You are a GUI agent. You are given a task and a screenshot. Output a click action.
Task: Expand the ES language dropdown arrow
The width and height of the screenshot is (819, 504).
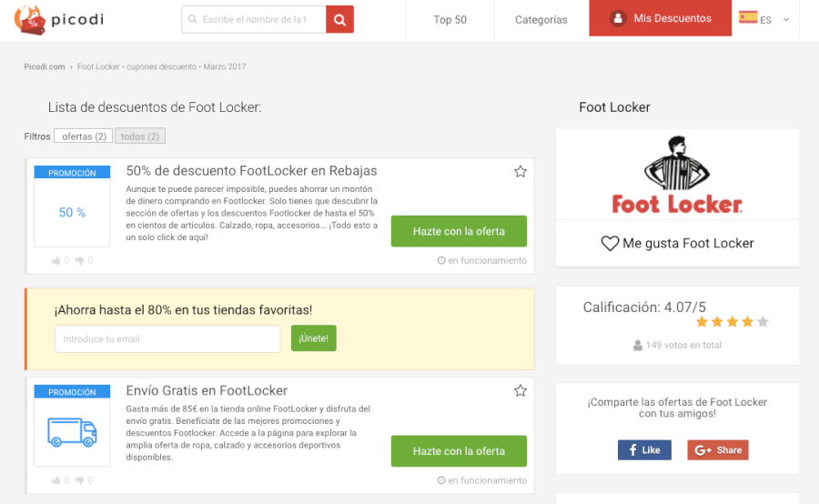785,20
